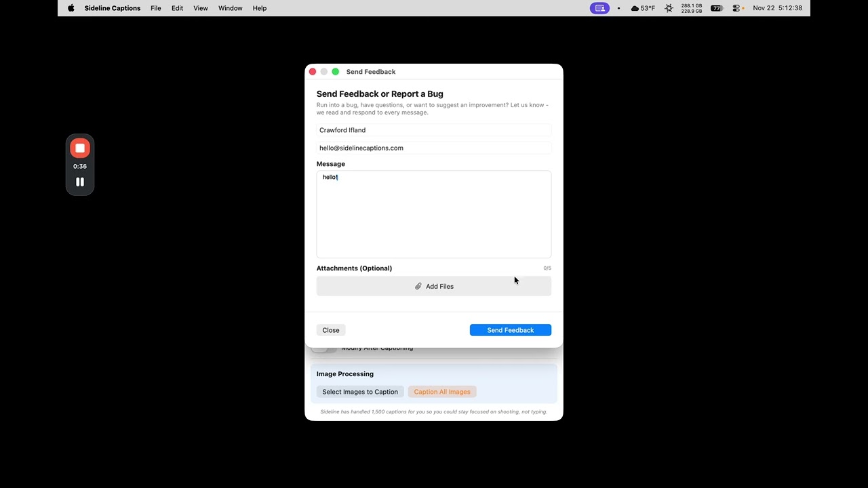Click the Send Feedback or Report a Bug heading

point(380,94)
